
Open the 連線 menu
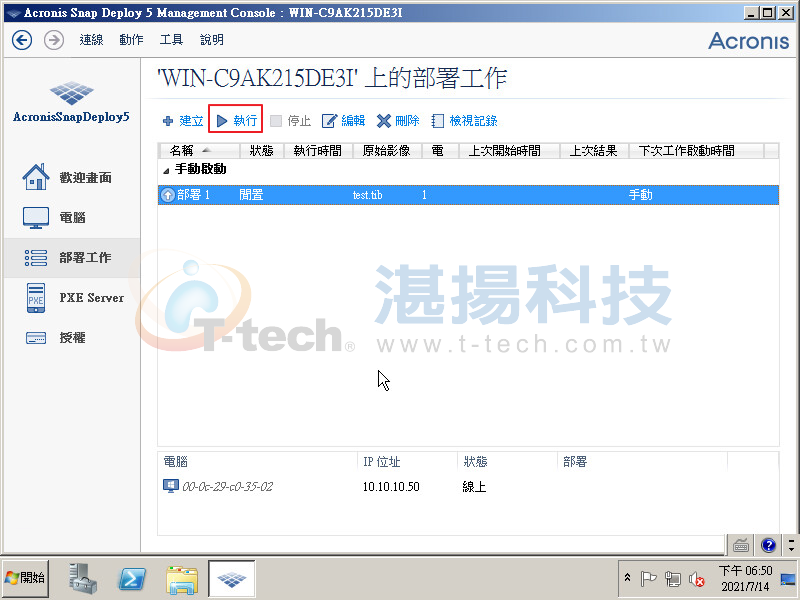tap(91, 40)
